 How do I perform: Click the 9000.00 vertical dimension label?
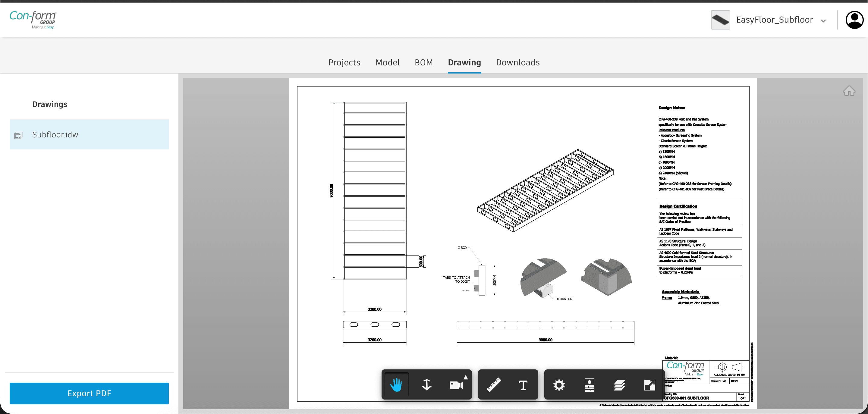tap(331, 191)
